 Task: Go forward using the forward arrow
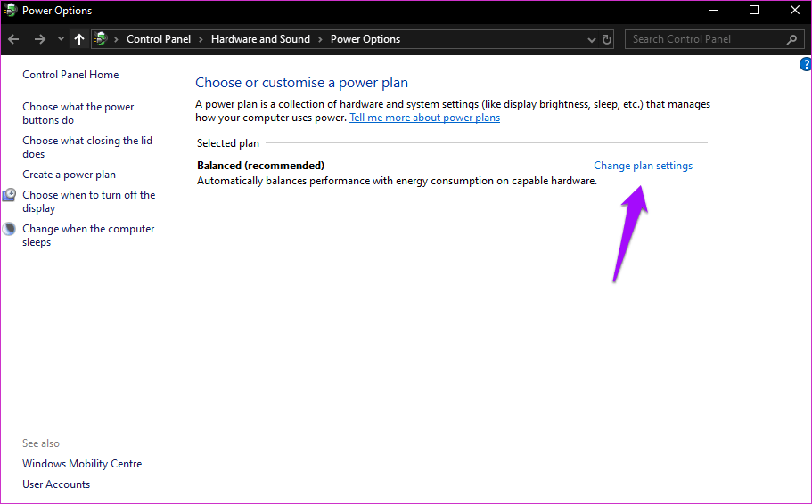pyautogui.click(x=40, y=39)
